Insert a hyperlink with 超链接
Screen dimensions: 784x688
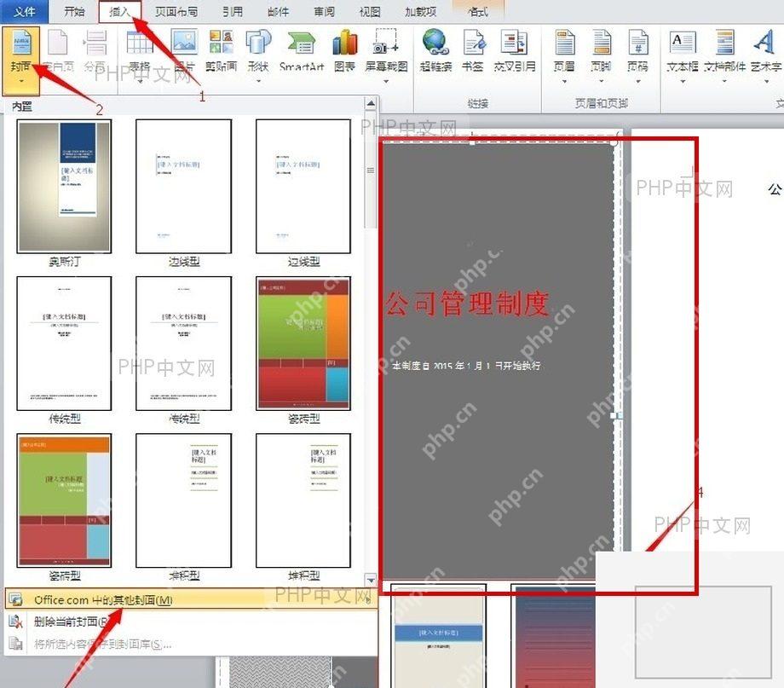pos(436,51)
